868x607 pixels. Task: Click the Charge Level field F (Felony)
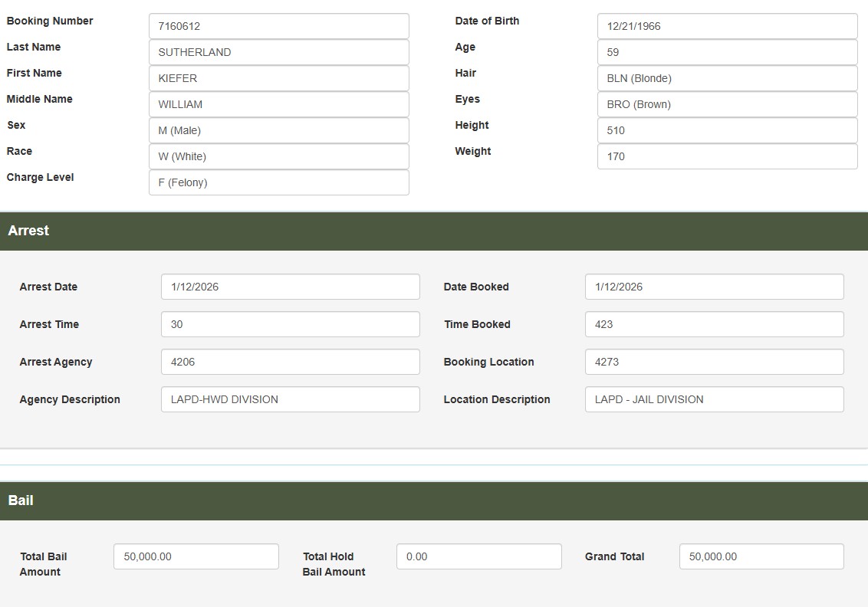click(x=279, y=182)
